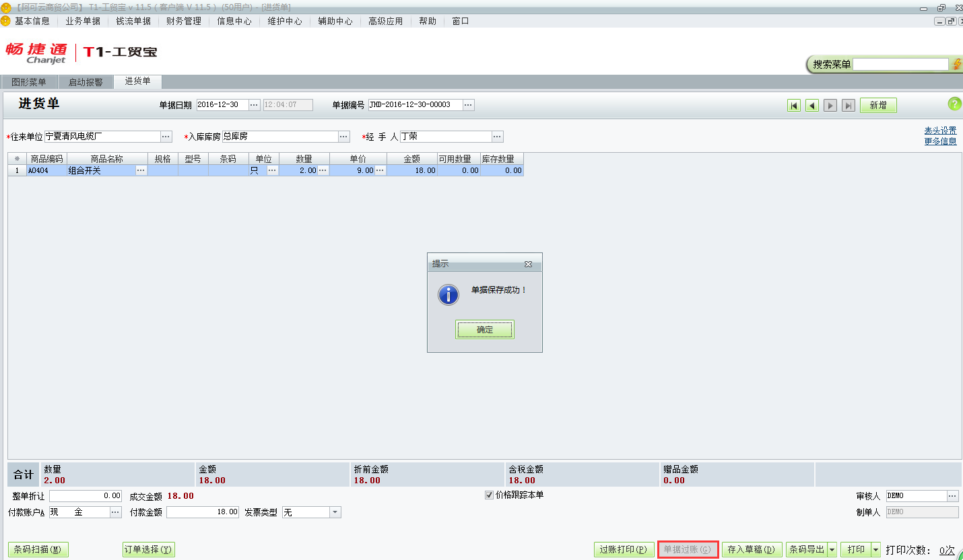This screenshot has width=963, height=560.
Task: Click the 订单选择 button
Action: [x=148, y=549]
